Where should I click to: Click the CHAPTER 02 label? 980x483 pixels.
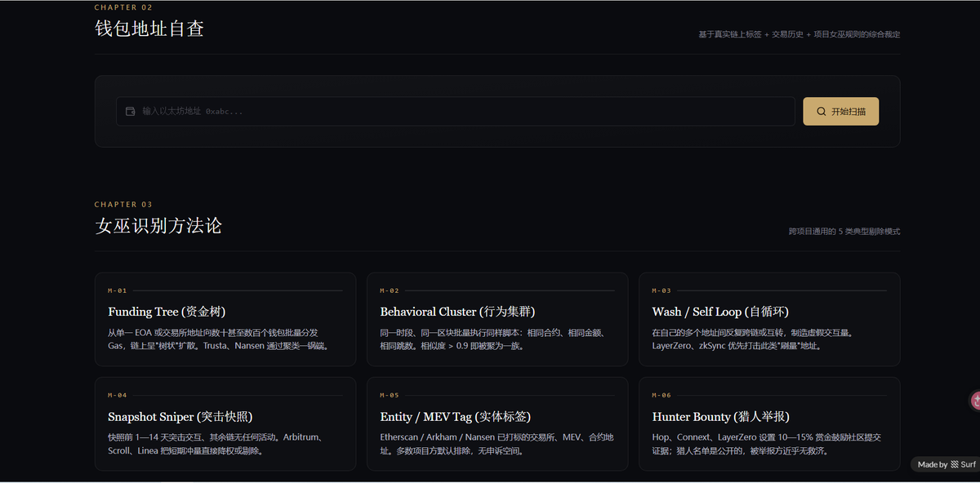tap(123, 7)
